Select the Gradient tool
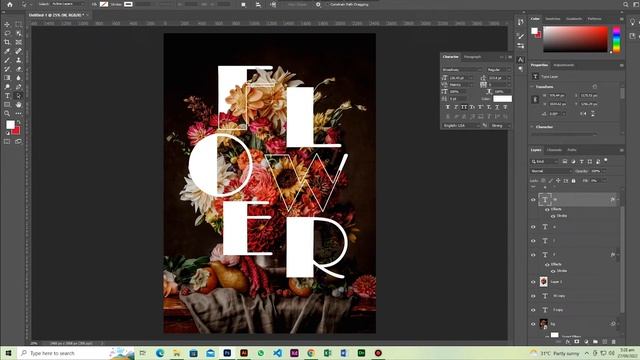 [x=7, y=78]
